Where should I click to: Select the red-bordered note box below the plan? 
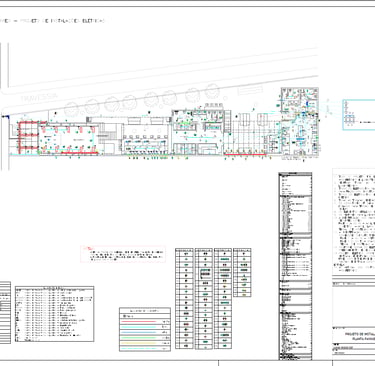click(123, 254)
